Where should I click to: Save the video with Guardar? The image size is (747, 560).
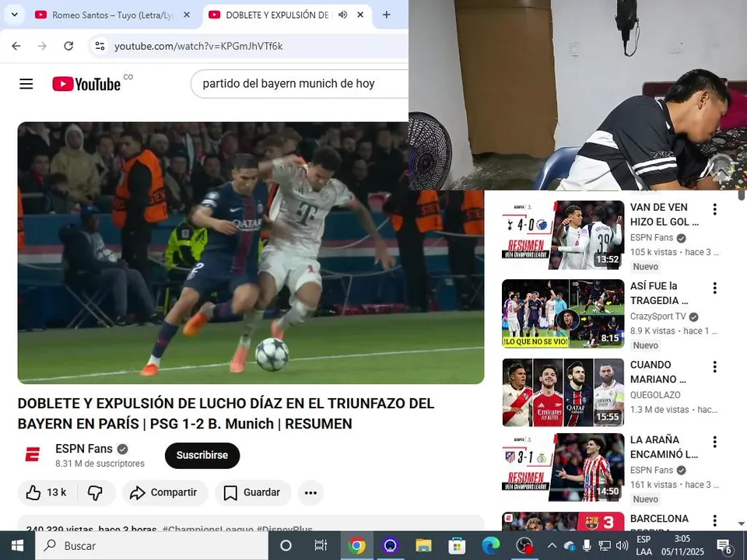click(x=252, y=492)
